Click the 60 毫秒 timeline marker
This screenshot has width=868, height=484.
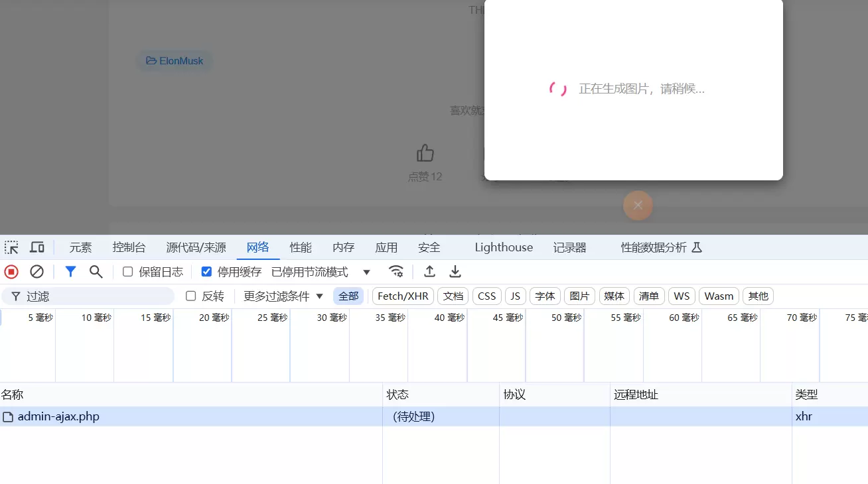tap(684, 318)
